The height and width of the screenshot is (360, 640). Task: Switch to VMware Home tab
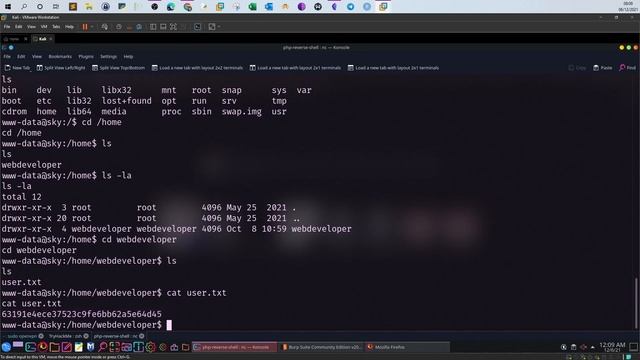tap(14, 39)
